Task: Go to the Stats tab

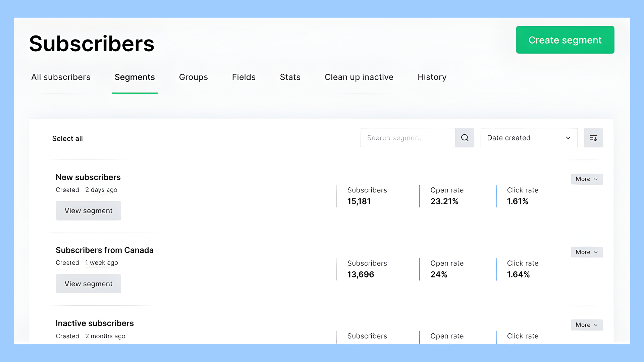Action: tap(290, 77)
